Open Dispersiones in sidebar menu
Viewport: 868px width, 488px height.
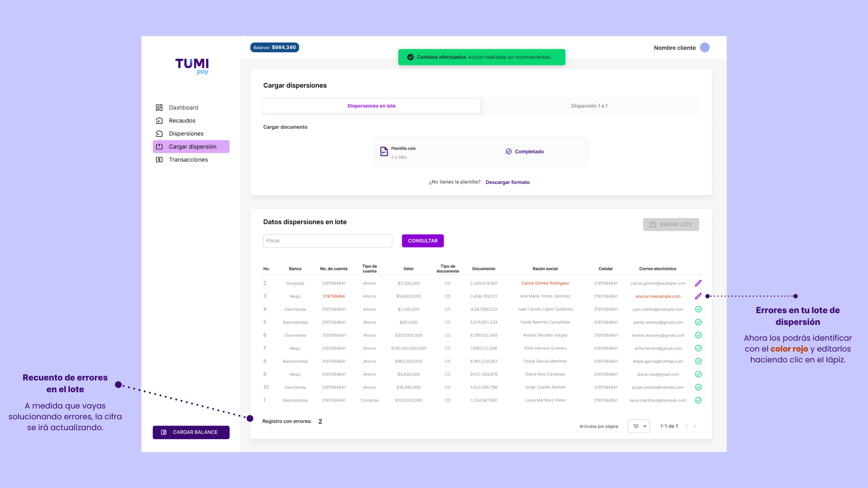point(186,134)
